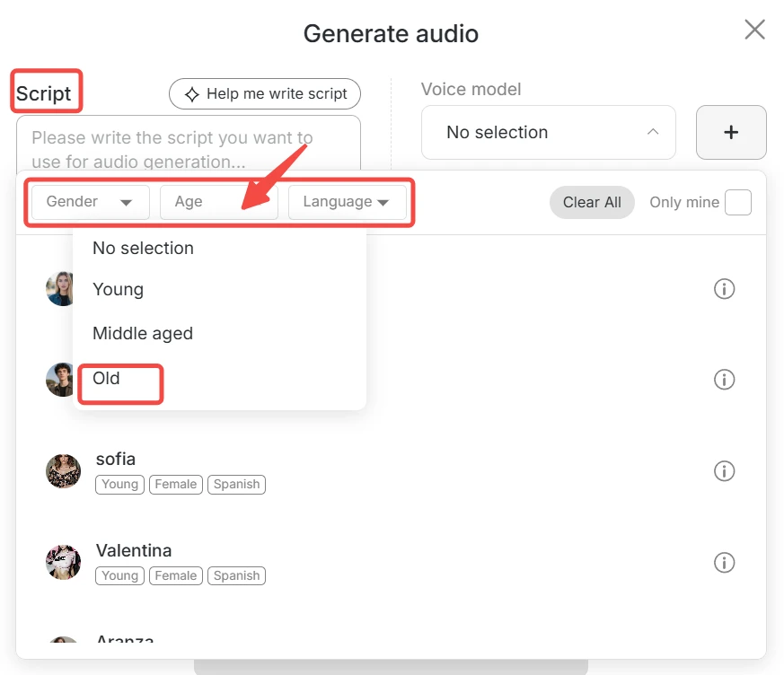The width and height of the screenshot is (784, 675).
Task: Open the Language filter dropdown
Action: click(x=348, y=202)
